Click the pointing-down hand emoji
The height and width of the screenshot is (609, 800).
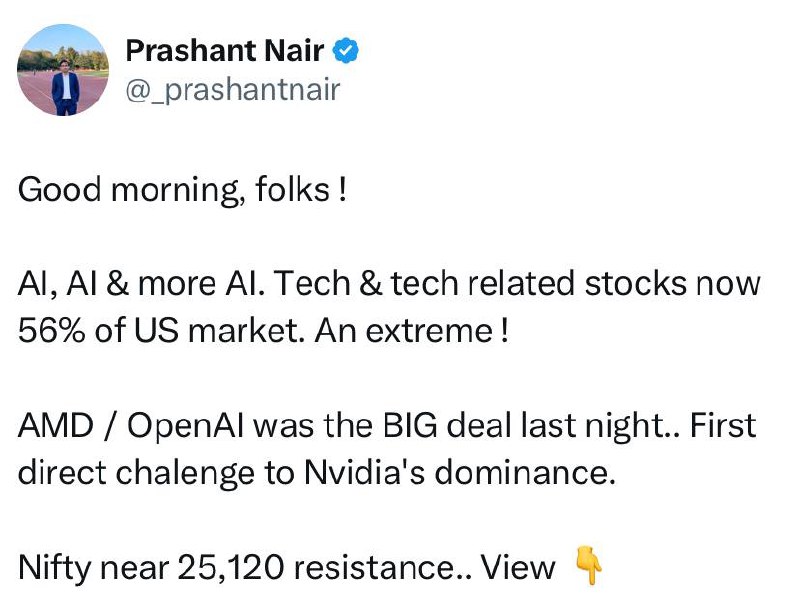pyautogui.click(x=590, y=568)
